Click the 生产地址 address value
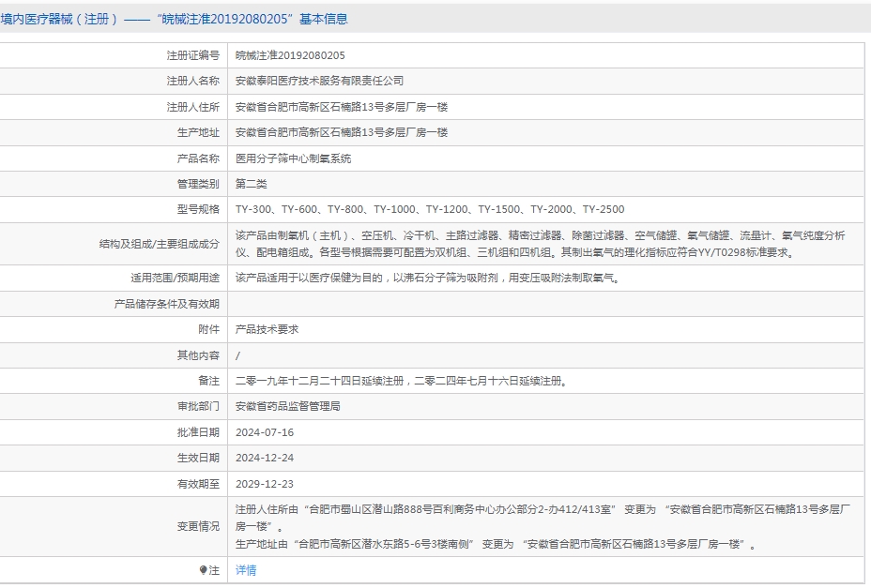The width and height of the screenshot is (871, 588). point(342,133)
